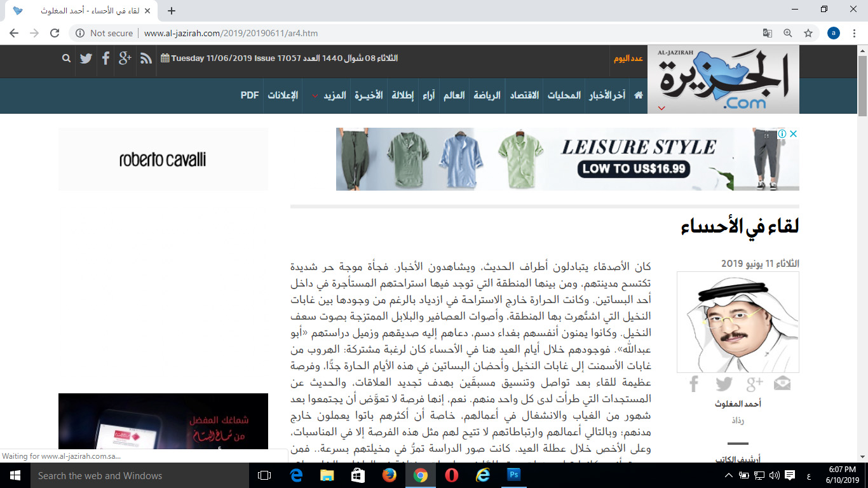The height and width of the screenshot is (488, 868).
Task: Open Windows Store from taskbar
Action: click(x=358, y=475)
